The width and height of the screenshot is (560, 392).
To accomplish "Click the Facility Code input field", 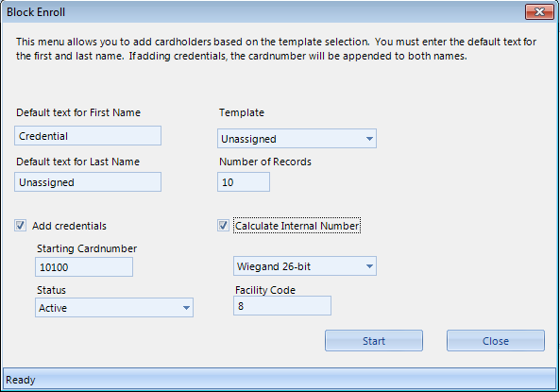I will click(282, 306).
